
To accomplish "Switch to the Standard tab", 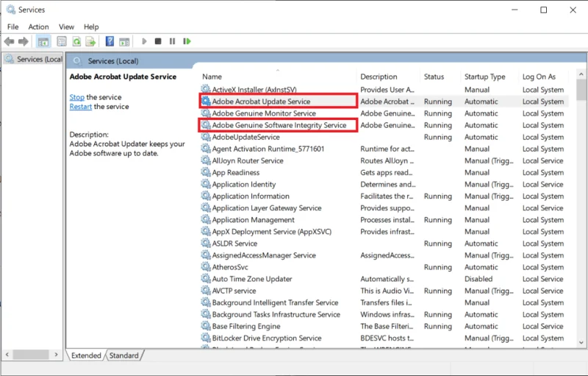I will click(x=124, y=355).
